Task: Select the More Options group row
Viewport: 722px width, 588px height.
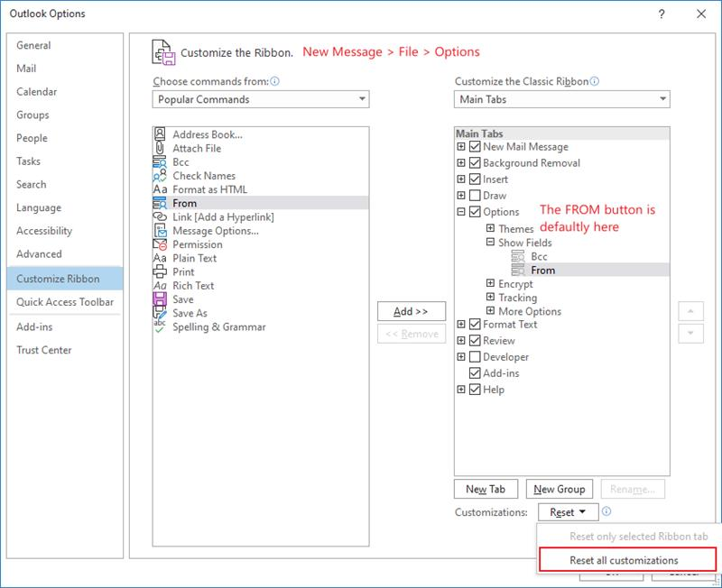Action: point(530,311)
